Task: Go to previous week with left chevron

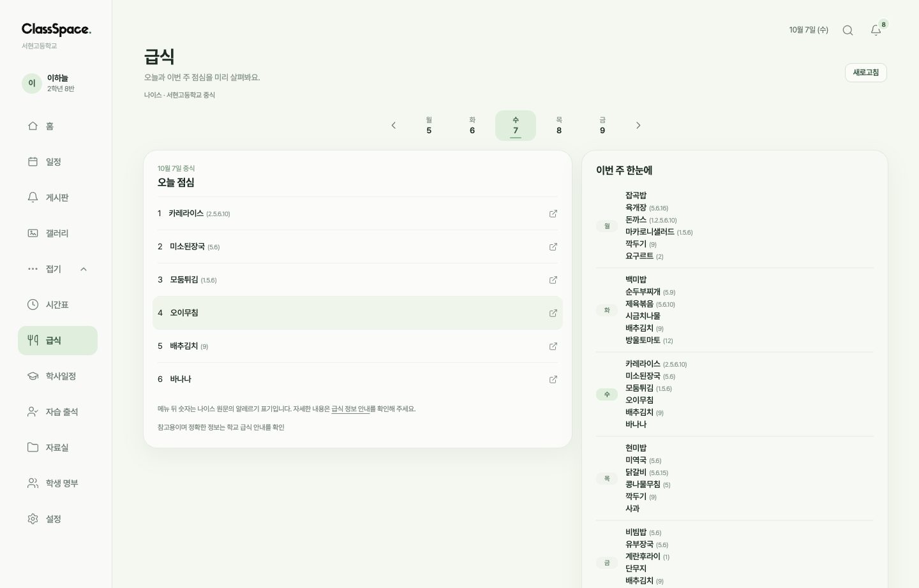Action: coord(394,126)
